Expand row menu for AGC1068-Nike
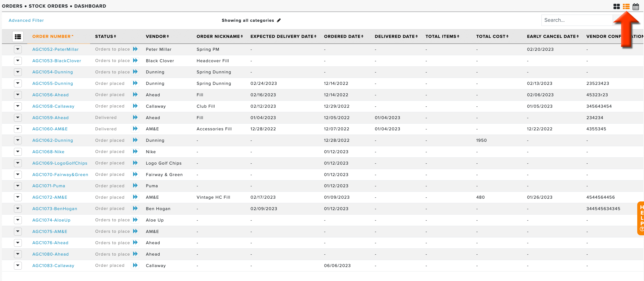This screenshot has height=281, width=644. click(18, 152)
